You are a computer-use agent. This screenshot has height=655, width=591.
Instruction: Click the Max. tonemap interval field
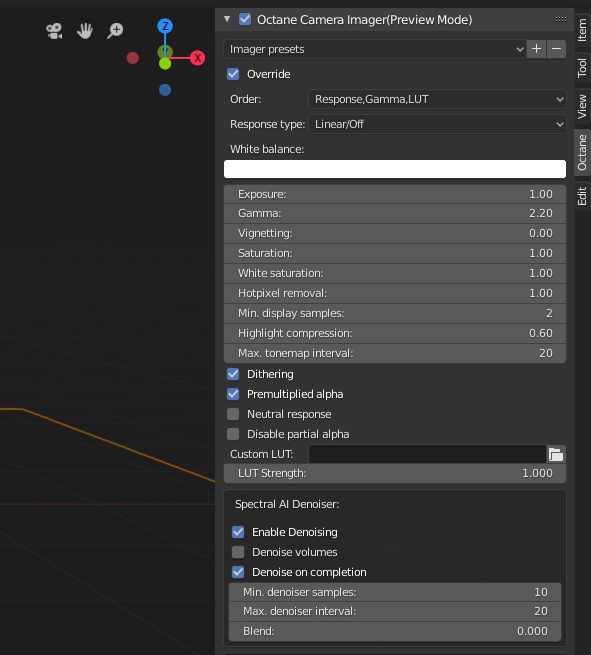(395, 353)
